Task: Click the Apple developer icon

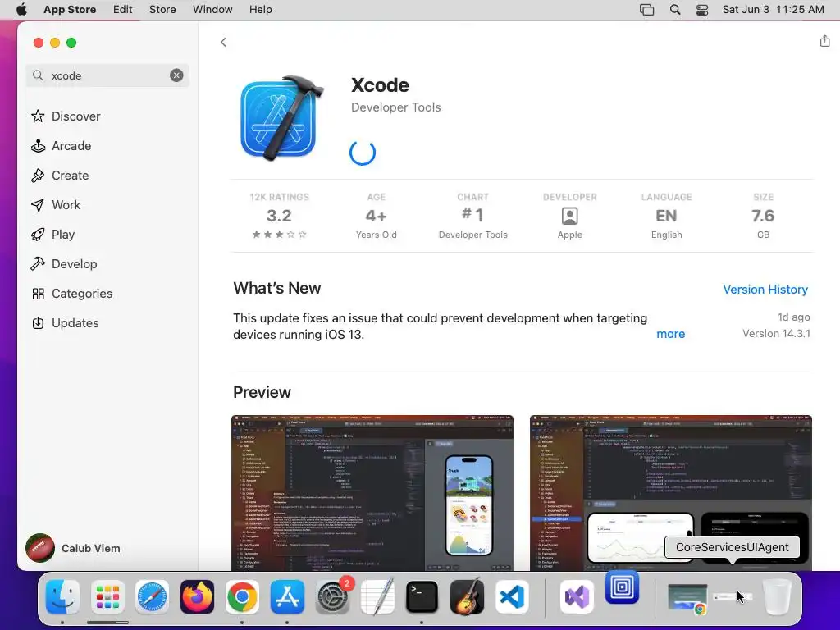Action: coord(569,217)
